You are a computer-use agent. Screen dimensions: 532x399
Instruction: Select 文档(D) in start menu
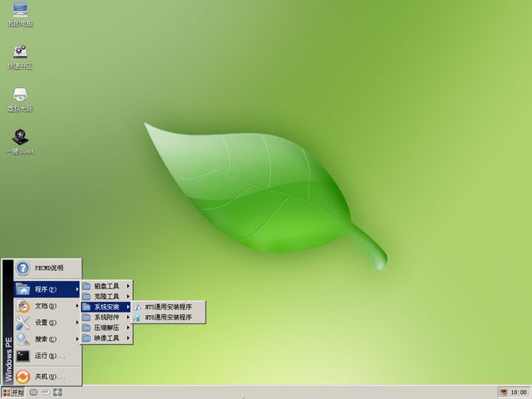(47, 306)
